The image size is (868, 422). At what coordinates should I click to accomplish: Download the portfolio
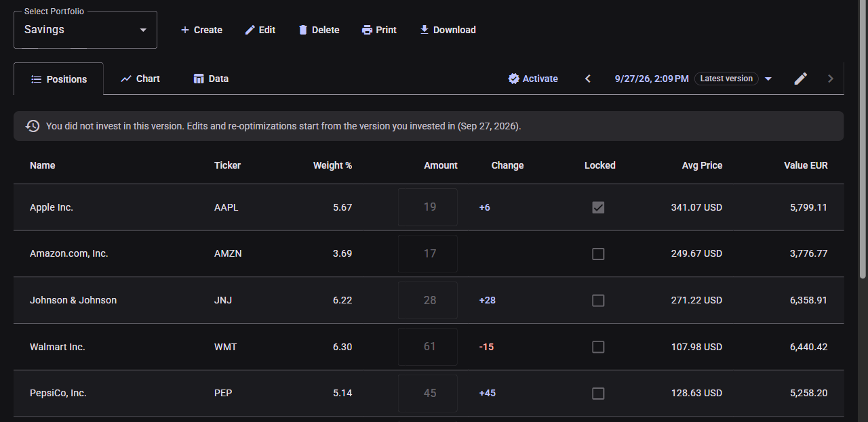click(448, 30)
